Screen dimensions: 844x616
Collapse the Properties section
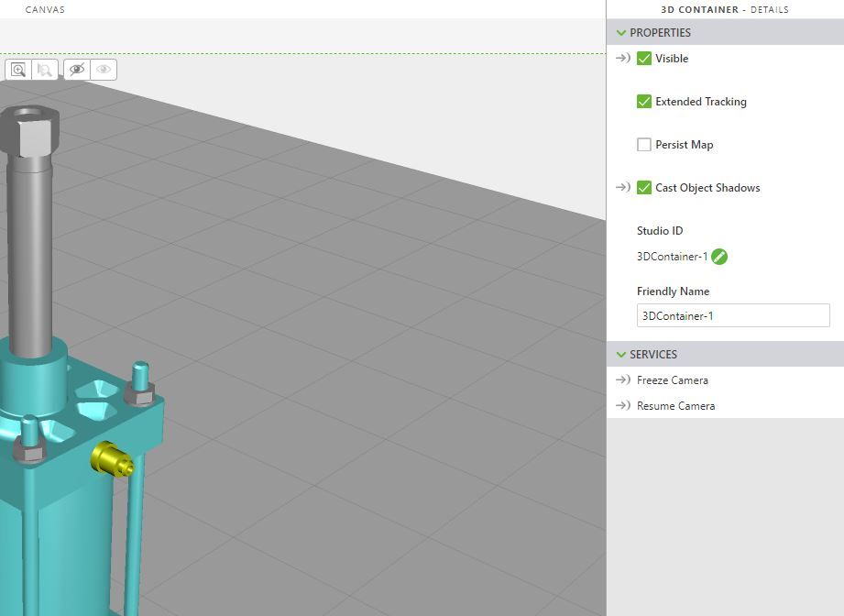pos(622,33)
